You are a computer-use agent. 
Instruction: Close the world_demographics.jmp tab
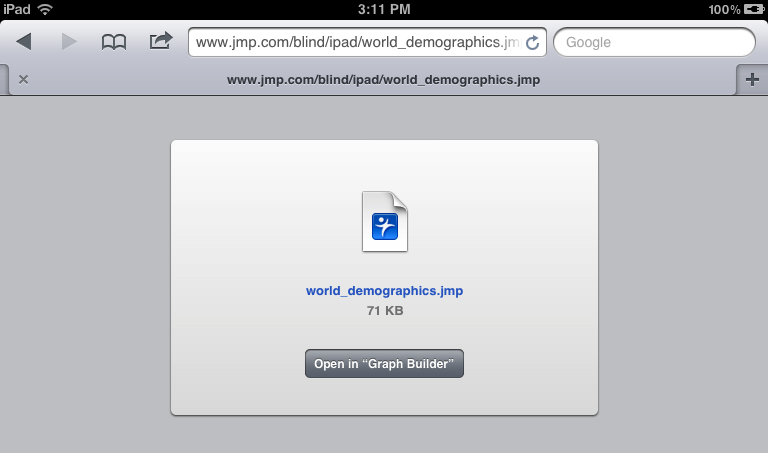click(x=23, y=79)
